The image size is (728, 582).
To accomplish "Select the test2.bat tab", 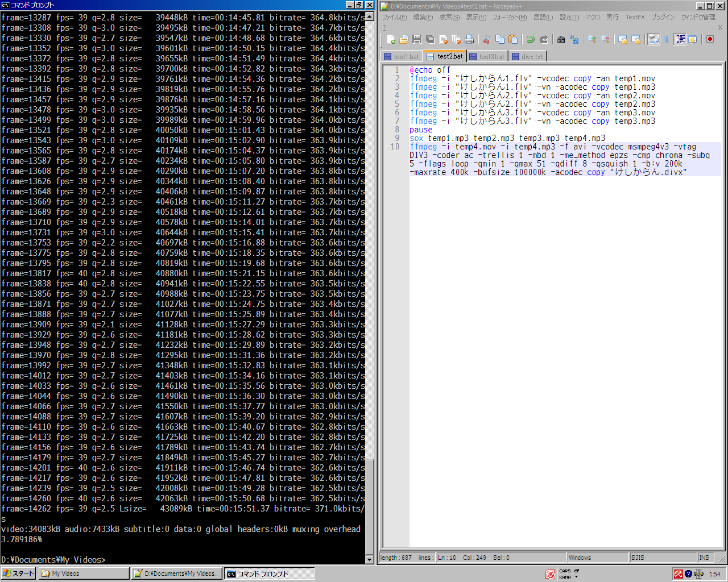I will (x=445, y=56).
